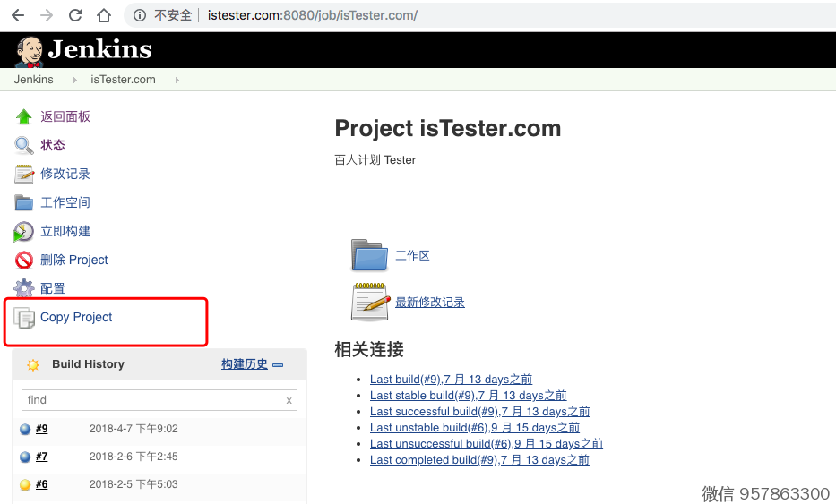Image resolution: width=836 pixels, height=504 pixels.
Task: Expand the isTester.com breadcrumb dropdown arrow
Action: point(177,80)
